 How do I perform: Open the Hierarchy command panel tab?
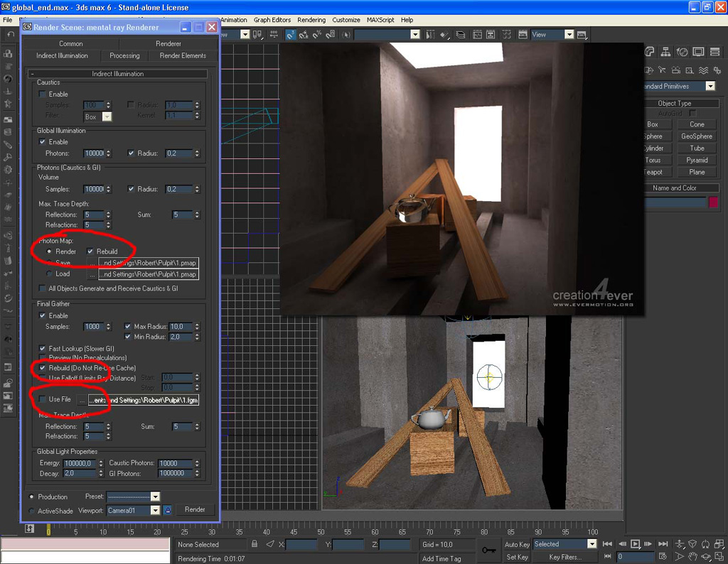pyautogui.click(x=666, y=52)
